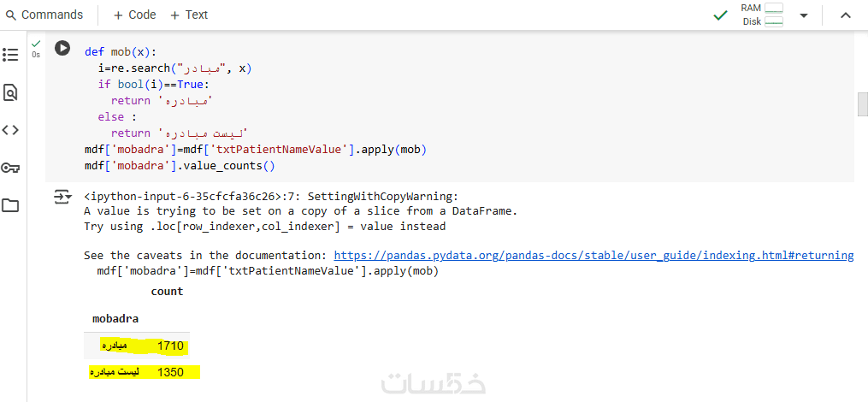Toggle the cell output actions icon
Image resolution: width=868 pixels, height=402 pixels.
62,198
